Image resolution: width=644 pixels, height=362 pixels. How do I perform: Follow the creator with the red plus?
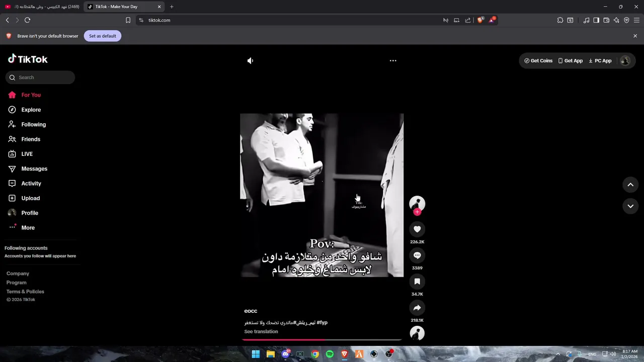[x=417, y=212]
